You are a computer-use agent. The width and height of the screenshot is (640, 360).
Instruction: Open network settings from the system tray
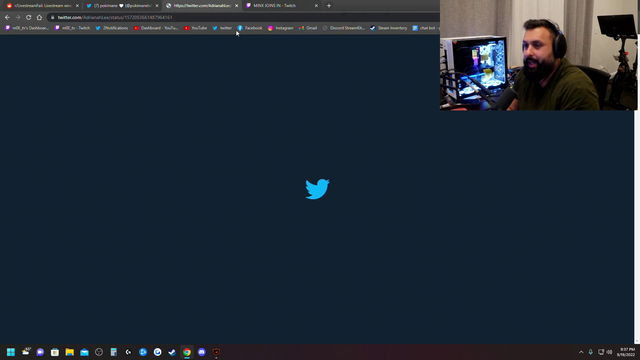click(x=601, y=352)
